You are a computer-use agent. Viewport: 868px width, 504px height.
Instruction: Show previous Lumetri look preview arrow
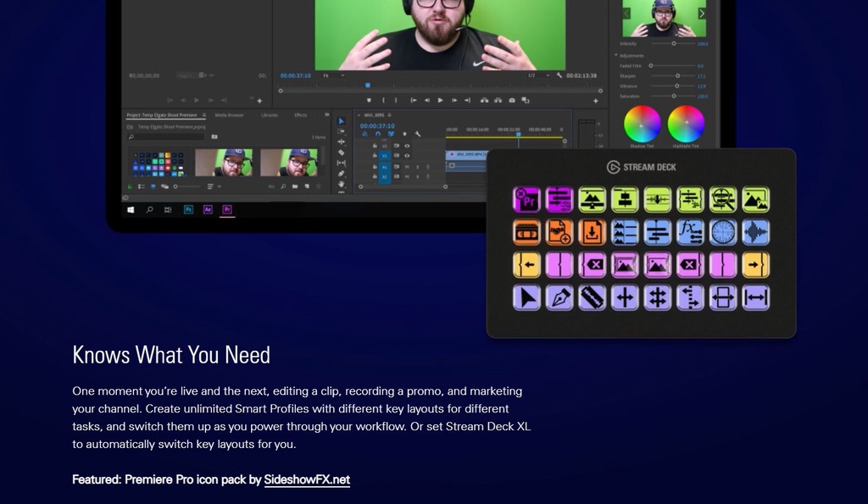pos(626,14)
